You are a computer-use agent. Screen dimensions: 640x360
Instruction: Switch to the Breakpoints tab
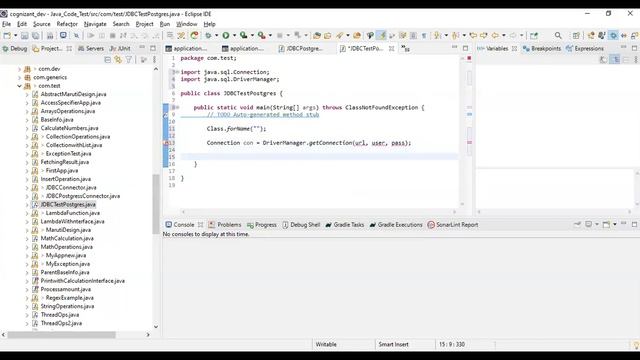coord(542,49)
